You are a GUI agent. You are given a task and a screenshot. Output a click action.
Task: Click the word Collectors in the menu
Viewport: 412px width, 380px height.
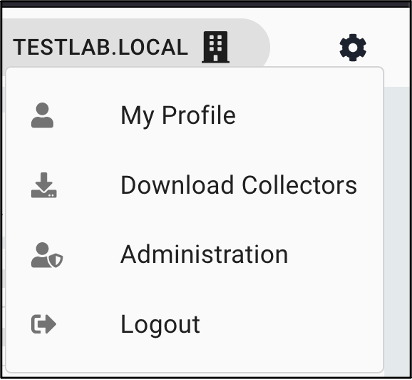pyautogui.click(x=299, y=185)
